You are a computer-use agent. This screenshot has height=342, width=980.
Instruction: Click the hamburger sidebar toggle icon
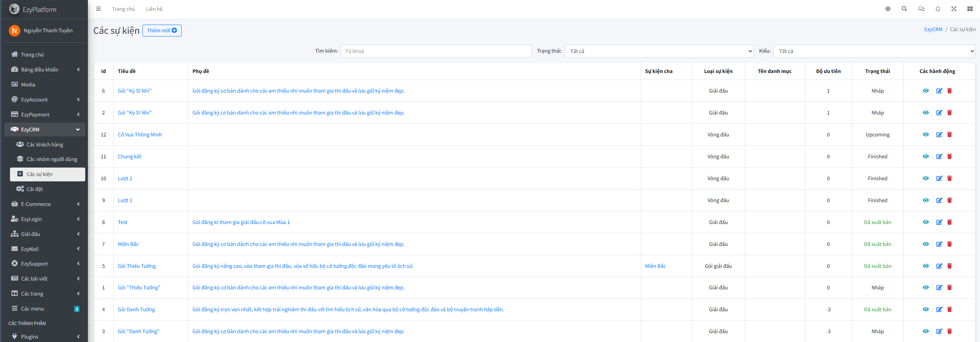tap(99, 9)
